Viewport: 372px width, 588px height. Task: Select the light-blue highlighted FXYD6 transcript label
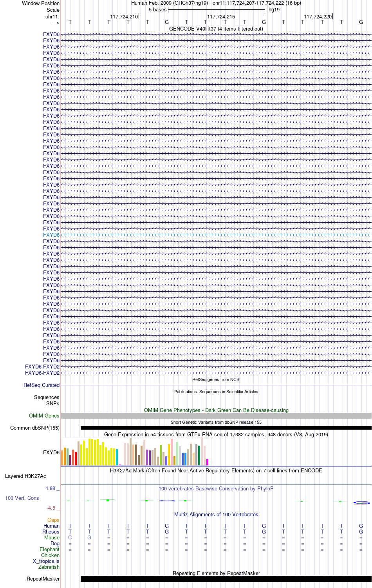coord(51,235)
